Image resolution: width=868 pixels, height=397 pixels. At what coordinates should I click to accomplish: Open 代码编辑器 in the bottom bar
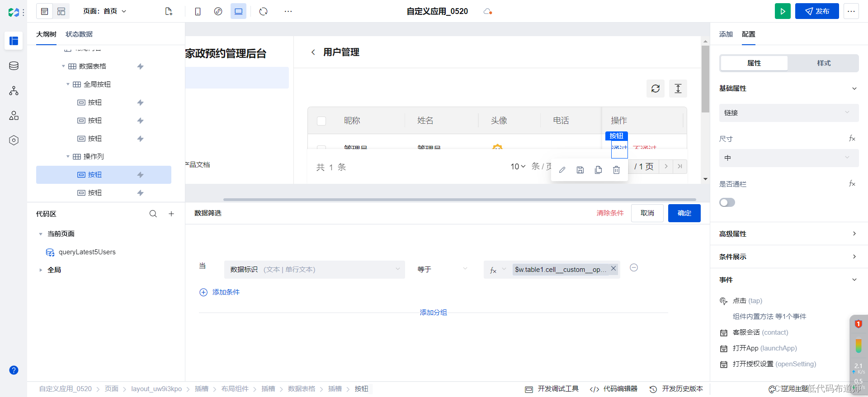pos(614,389)
